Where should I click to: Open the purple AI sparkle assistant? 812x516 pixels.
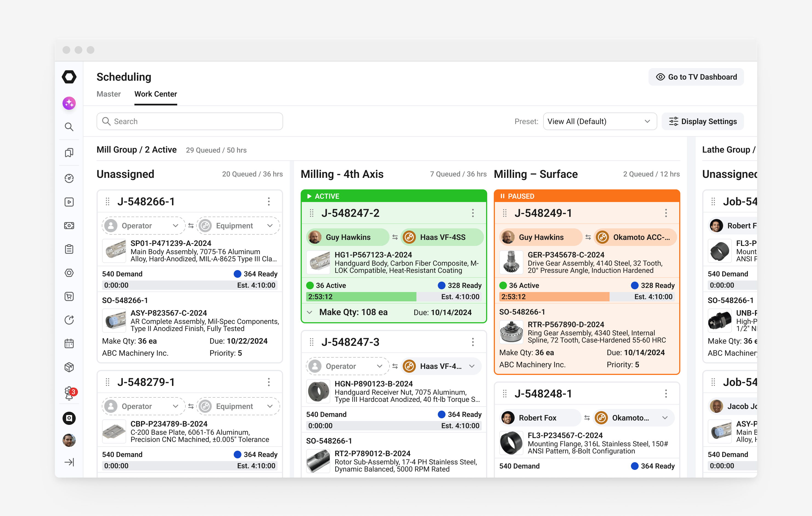click(x=69, y=103)
